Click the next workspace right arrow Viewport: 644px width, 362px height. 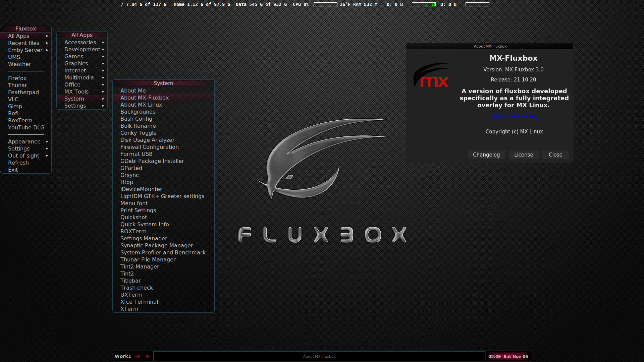tap(148, 356)
